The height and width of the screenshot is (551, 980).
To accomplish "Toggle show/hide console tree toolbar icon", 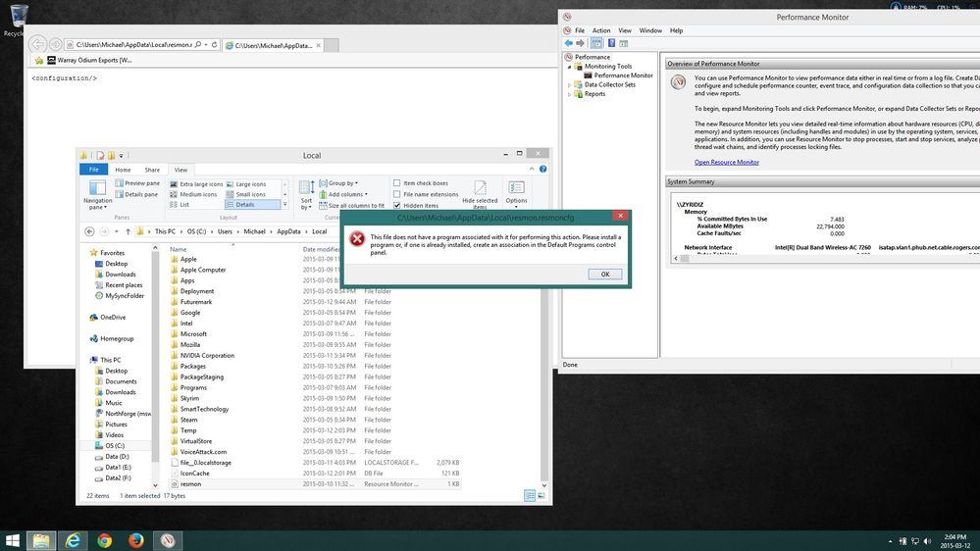I will pyautogui.click(x=596, y=43).
